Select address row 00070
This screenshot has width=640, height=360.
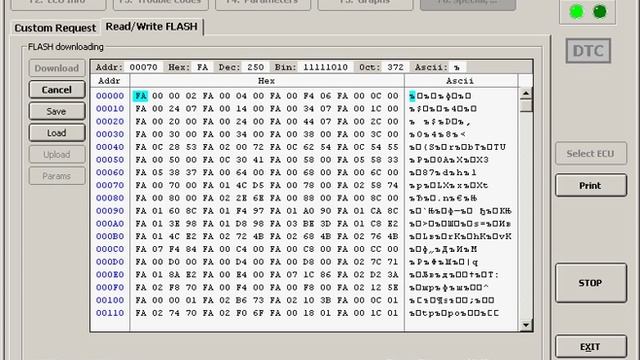pos(110,185)
